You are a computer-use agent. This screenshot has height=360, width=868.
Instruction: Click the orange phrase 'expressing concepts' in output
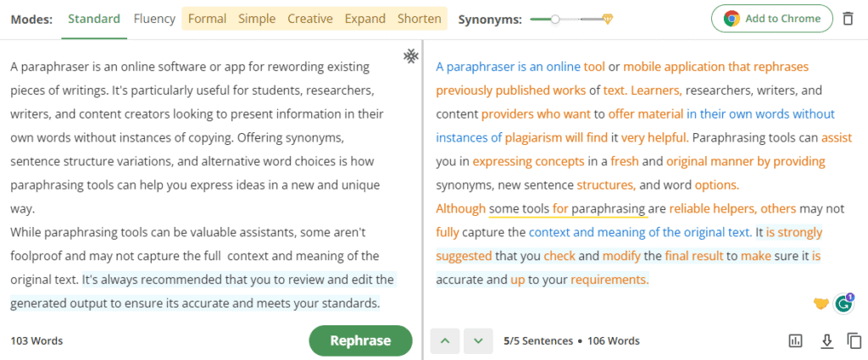coord(528,162)
